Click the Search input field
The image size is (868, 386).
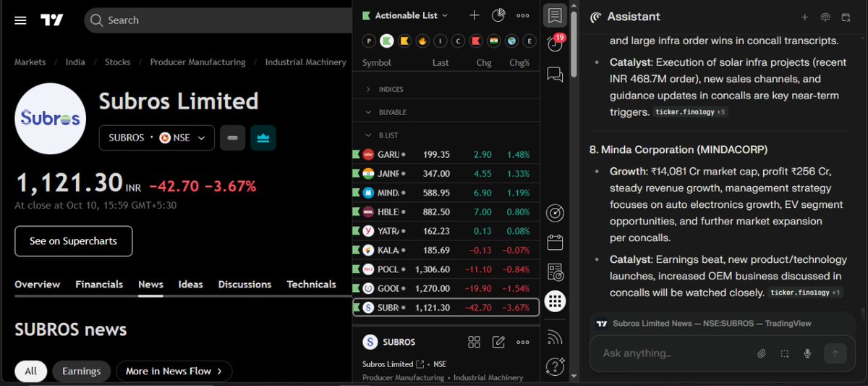tap(218, 20)
